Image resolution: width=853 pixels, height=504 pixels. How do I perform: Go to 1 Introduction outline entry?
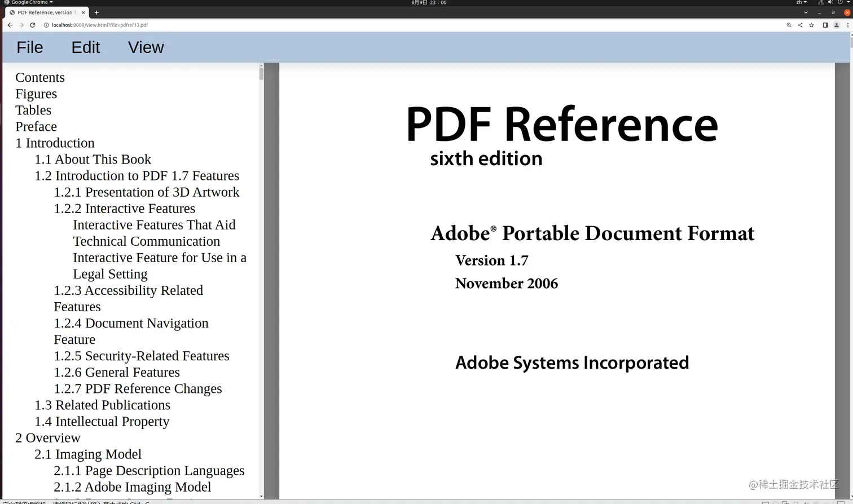(55, 143)
